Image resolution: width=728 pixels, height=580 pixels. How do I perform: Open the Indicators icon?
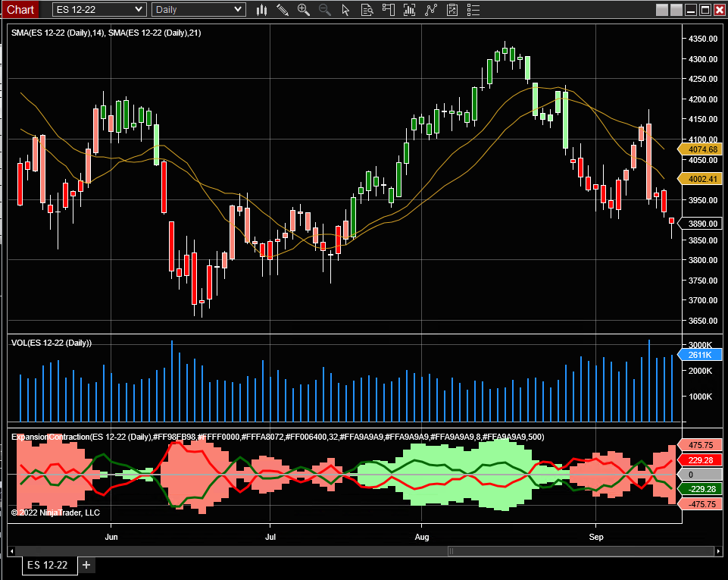click(x=409, y=10)
